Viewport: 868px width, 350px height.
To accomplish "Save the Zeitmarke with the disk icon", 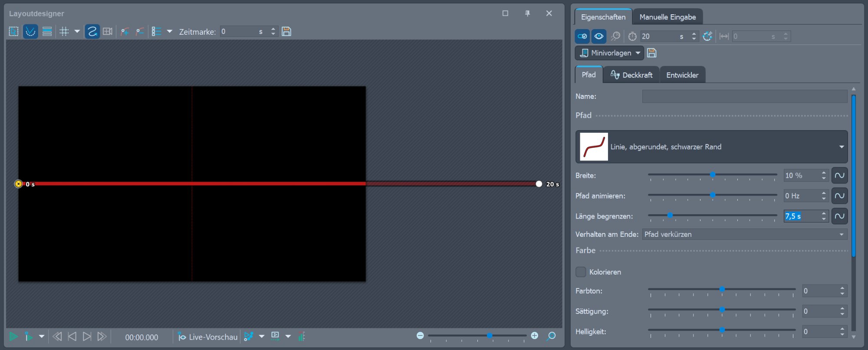I will (x=286, y=32).
